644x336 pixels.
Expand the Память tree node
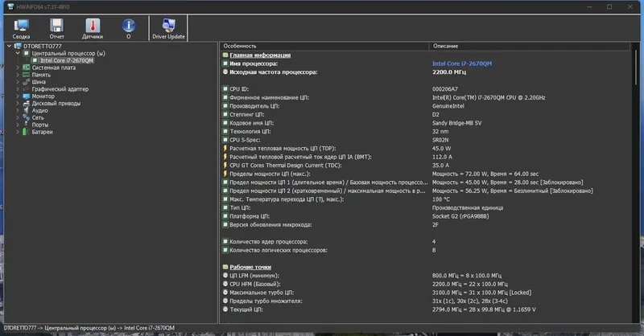[18, 75]
